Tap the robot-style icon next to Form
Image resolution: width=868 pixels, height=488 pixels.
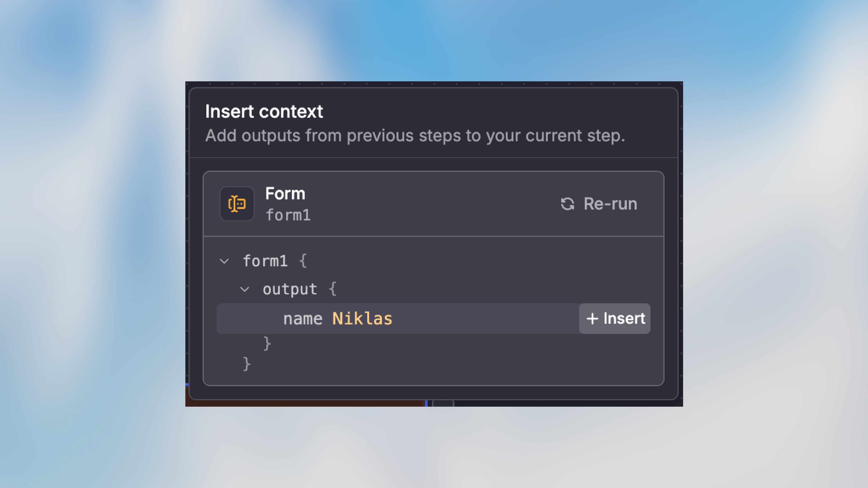237,203
